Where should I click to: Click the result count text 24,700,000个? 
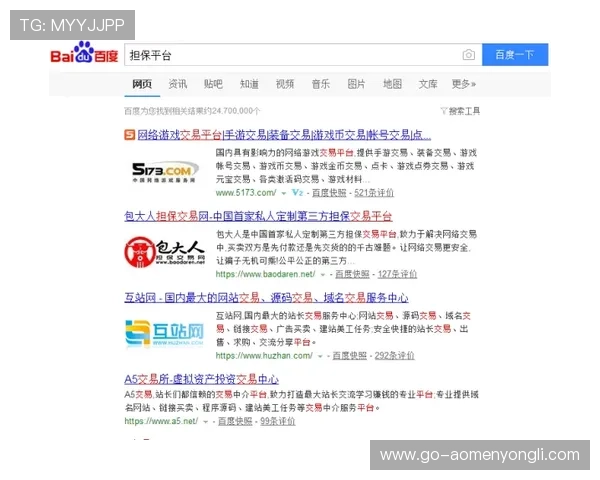tap(236, 111)
